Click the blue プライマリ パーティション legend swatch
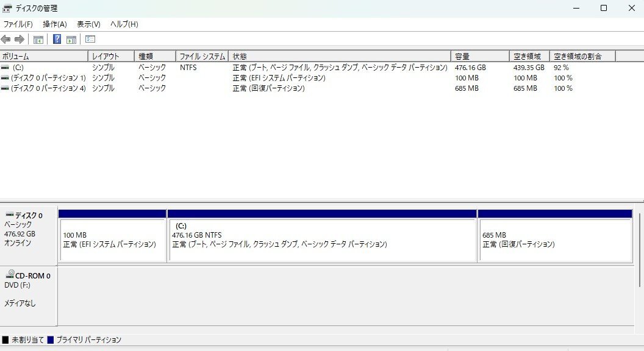Screen dimensions: 644x351 51,340
